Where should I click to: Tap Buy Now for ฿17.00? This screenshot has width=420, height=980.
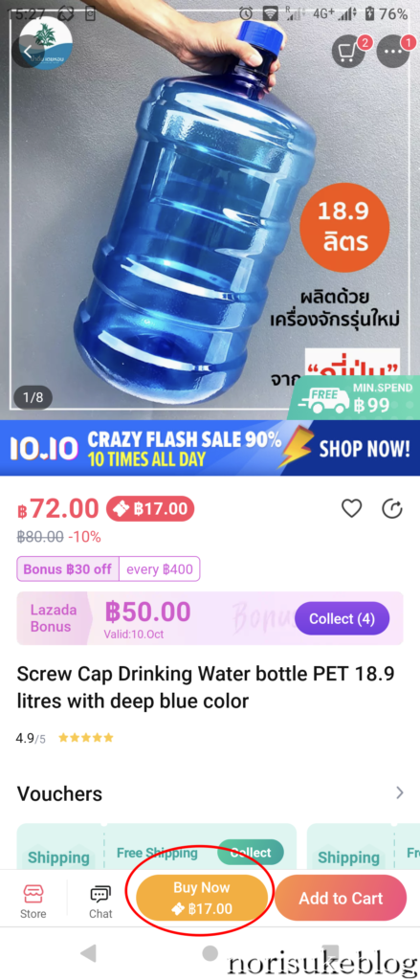pos(202,898)
